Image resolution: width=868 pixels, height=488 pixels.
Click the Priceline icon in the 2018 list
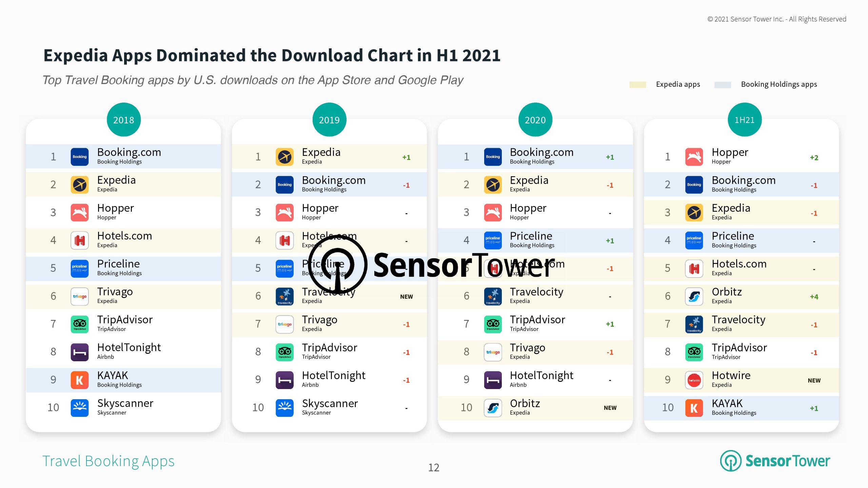[79, 268]
